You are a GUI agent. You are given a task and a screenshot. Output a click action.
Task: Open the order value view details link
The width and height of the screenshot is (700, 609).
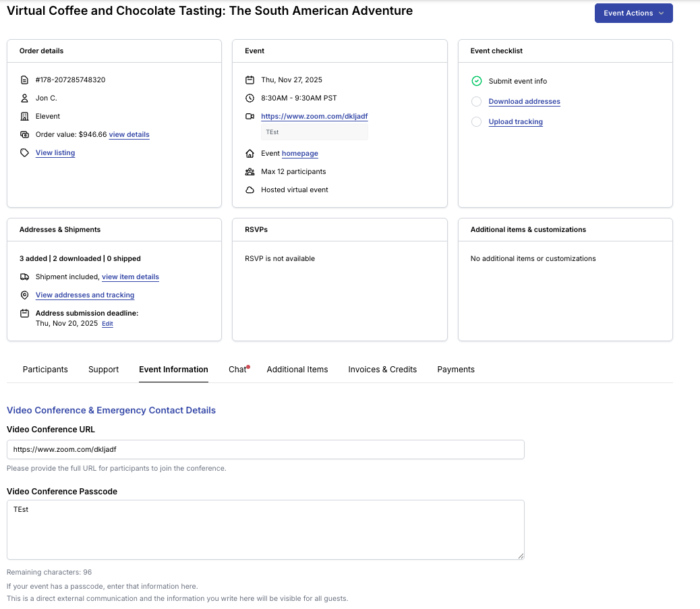(129, 135)
